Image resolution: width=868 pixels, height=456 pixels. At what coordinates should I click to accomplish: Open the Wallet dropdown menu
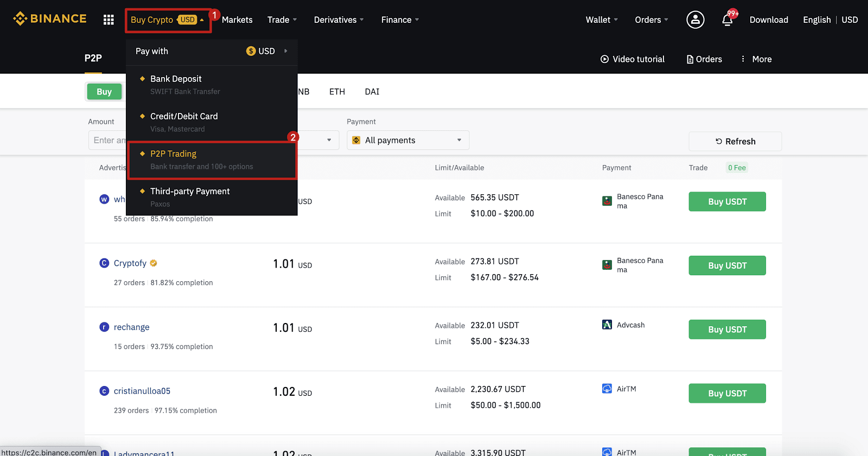point(602,20)
